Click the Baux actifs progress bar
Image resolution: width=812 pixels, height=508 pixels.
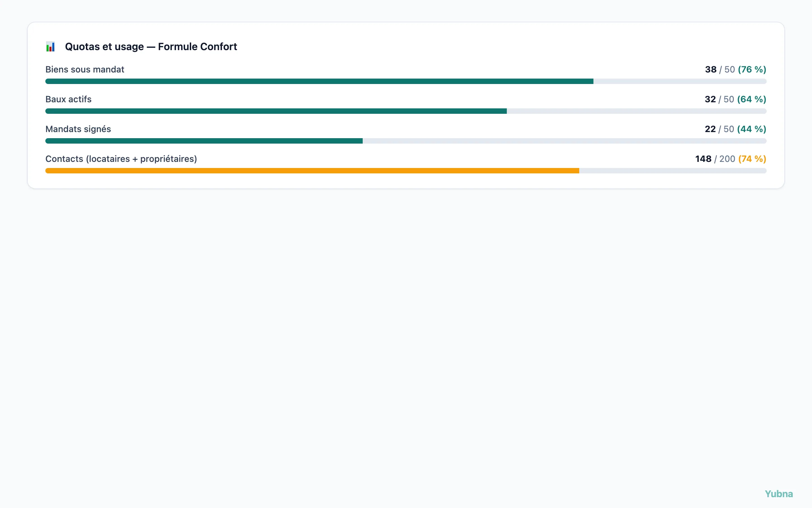click(x=406, y=111)
